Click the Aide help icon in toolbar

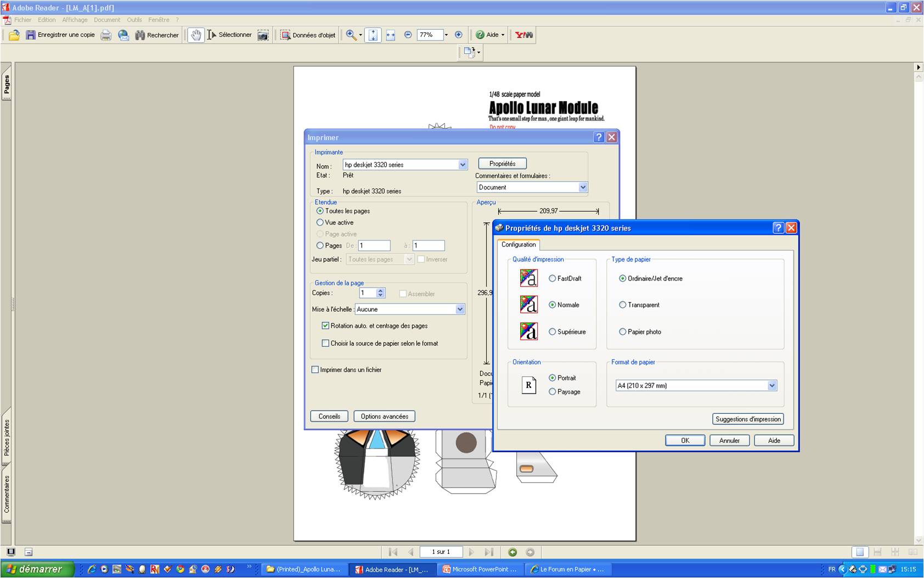point(480,35)
